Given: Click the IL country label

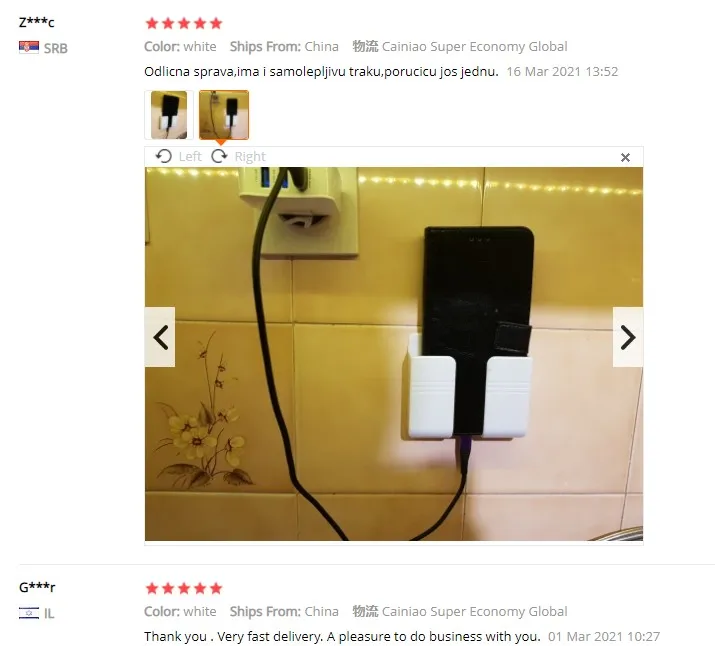Looking at the screenshot, I should tap(49, 614).
